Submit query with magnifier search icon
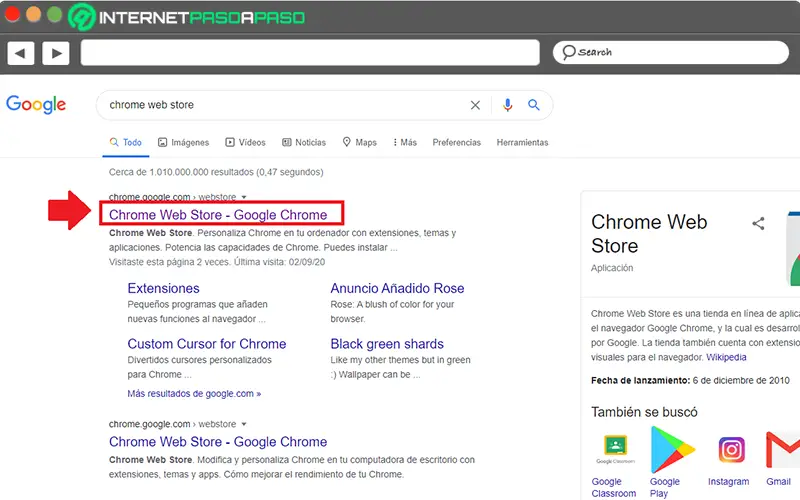Image resolution: width=800 pixels, height=500 pixels. click(x=534, y=105)
